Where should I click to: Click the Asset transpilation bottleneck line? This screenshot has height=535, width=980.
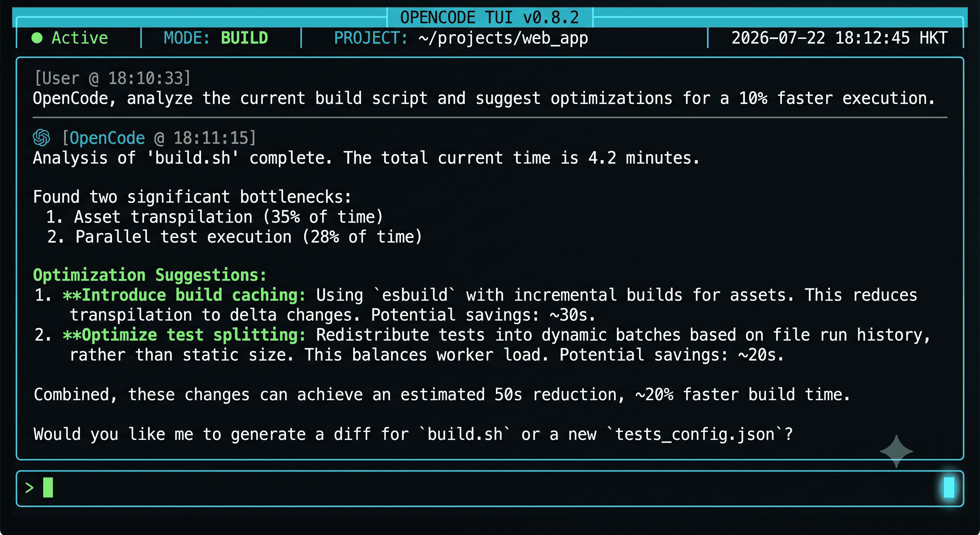coord(215,217)
